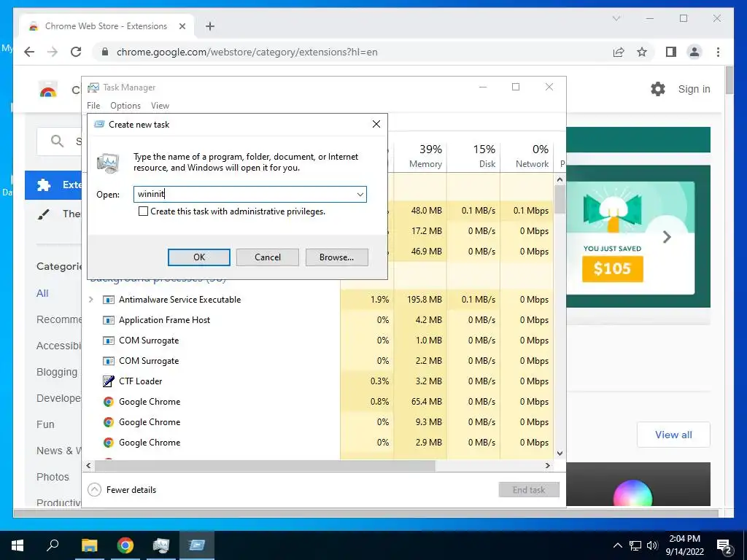
Task: Open the volume control in tray
Action: 652,545
